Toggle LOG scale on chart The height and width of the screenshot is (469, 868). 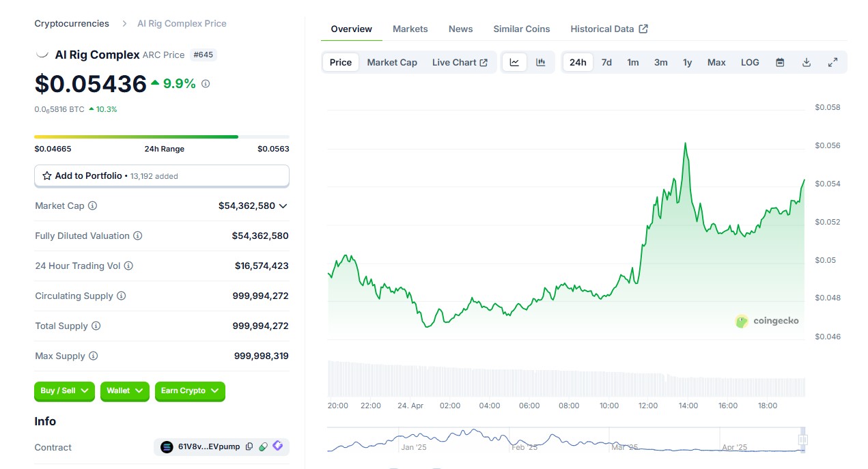(x=750, y=62)
